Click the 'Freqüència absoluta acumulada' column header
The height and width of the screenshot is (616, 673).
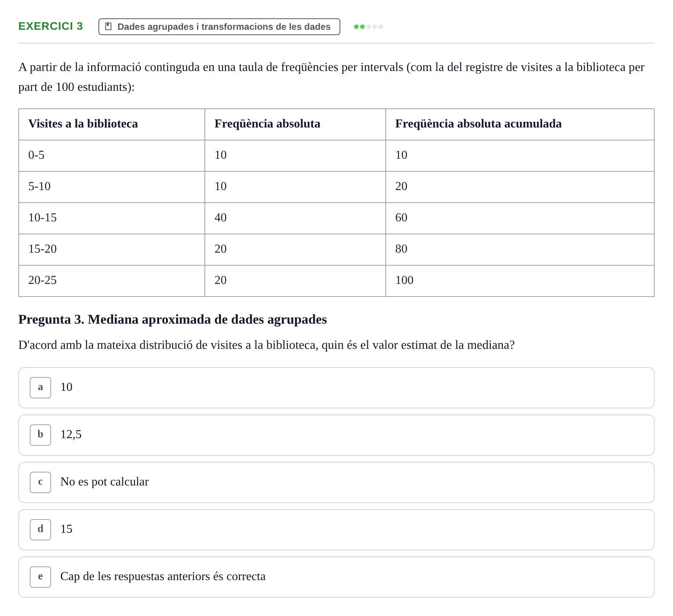[x=520, y=124]
